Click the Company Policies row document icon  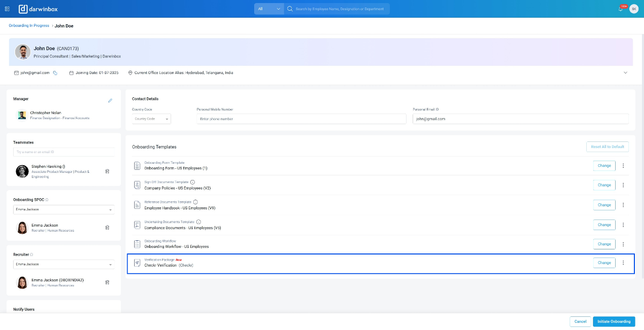click(137, 185)
